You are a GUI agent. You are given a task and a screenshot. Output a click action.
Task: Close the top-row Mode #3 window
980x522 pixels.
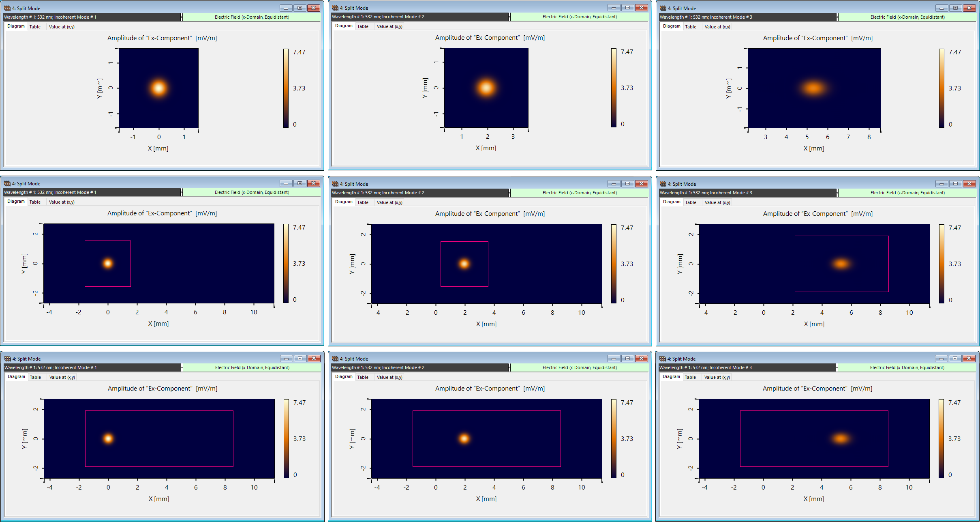click(x=969, y=8)
